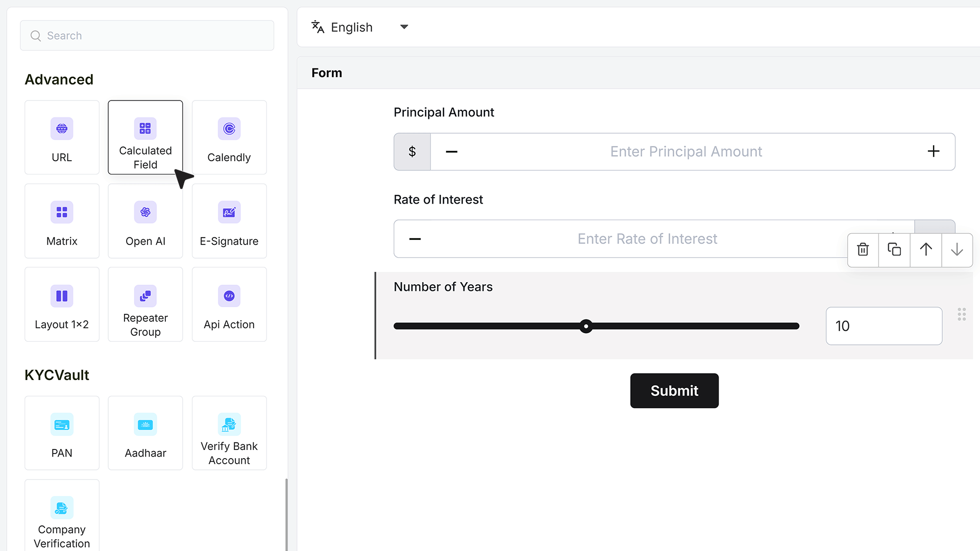Insert Verify Bank Account element
Image resolution: width=980 pixels, height=551 pixels.
tap(229, 433)
